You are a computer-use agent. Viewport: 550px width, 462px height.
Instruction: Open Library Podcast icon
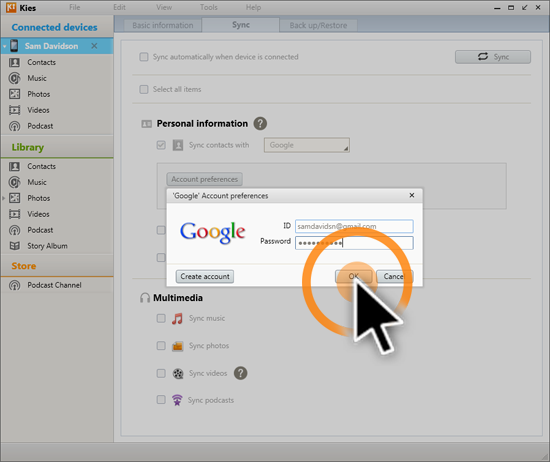point(14,230)
